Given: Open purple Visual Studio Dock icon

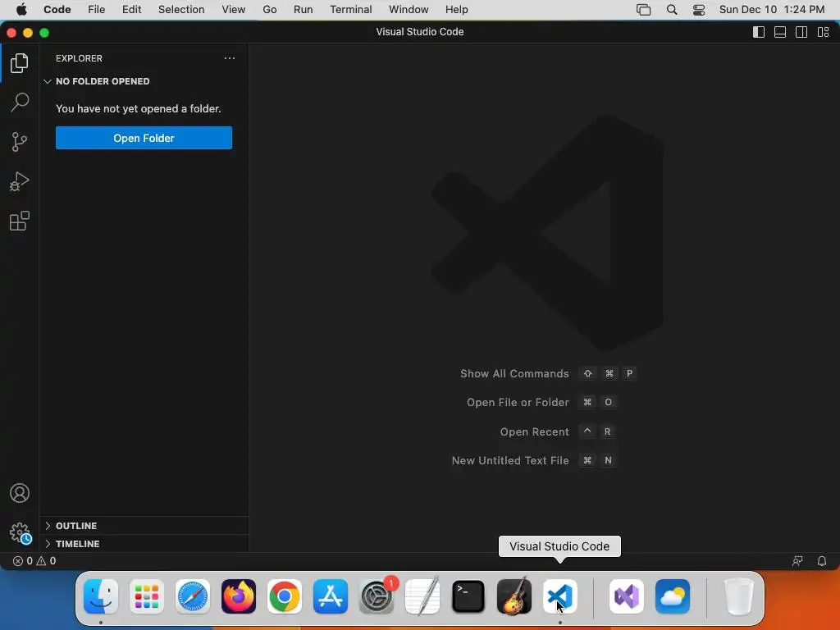Looking at the screenshot, I should click(x=627, y=596).
